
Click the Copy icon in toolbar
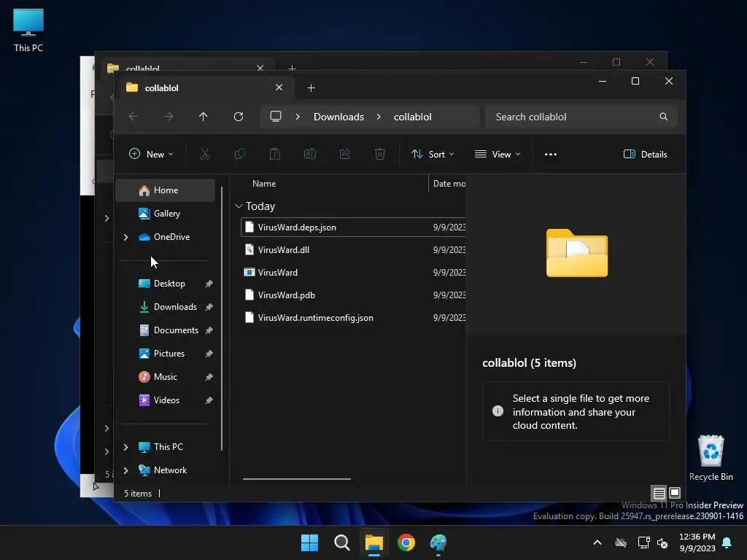coord(239,154)
